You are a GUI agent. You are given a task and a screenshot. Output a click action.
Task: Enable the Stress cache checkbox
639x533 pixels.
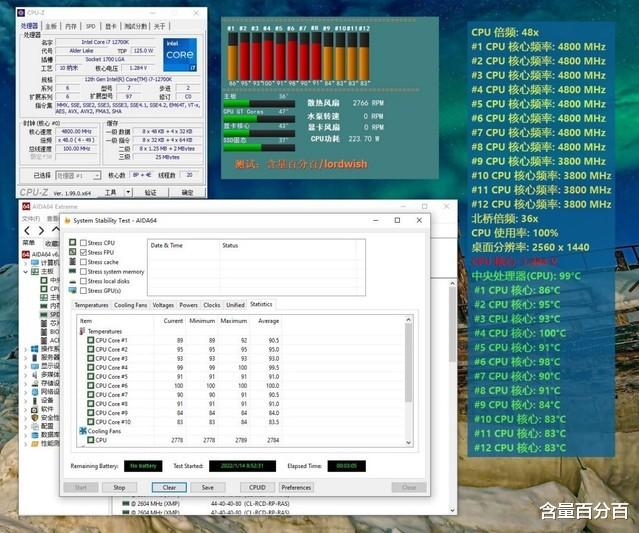pyautogui.click(x=83, y=262)
